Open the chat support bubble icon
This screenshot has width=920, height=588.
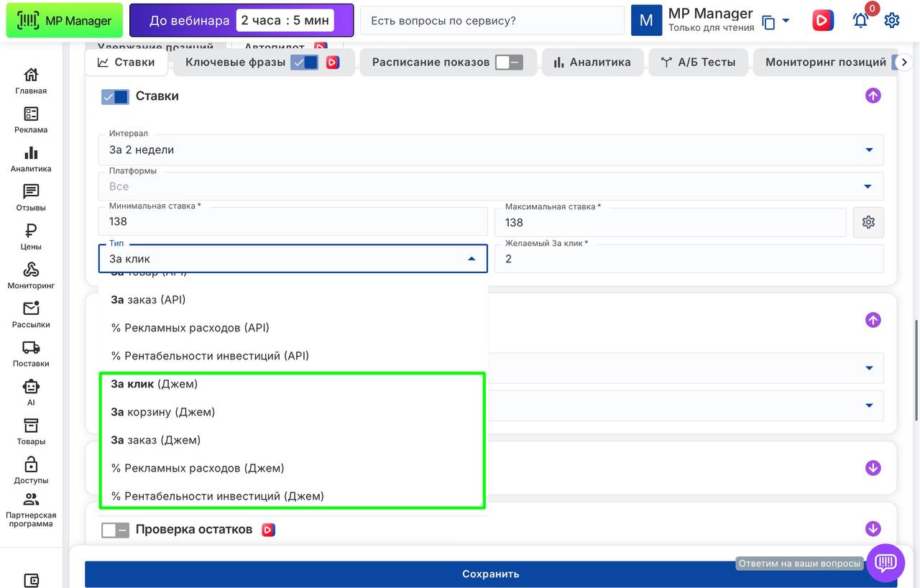point(885,562)
